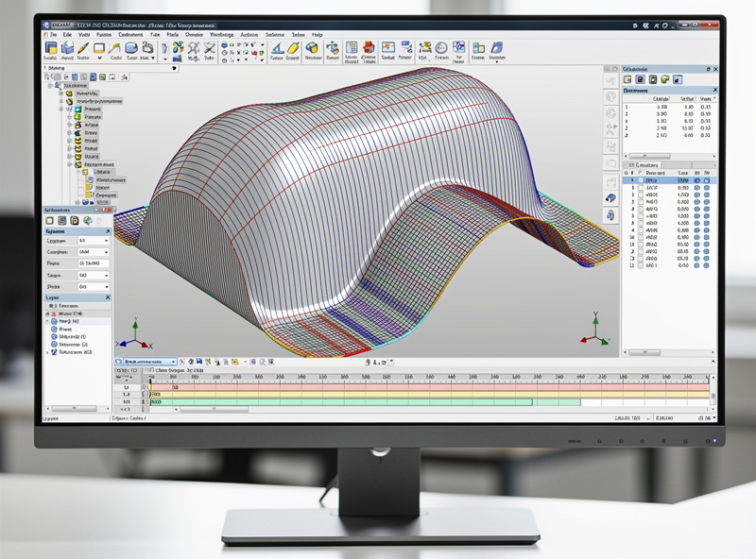
Task: Toggle the small button left of red track
Action: pyautogui.click(x=144, y=387)
